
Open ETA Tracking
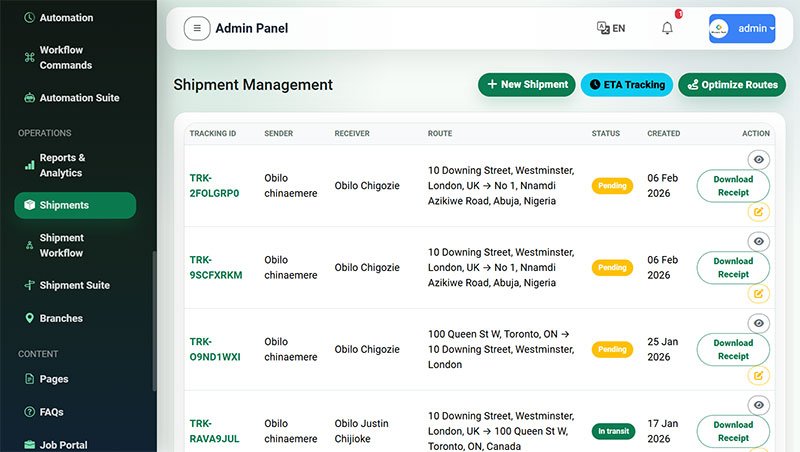tap(627, 85)
